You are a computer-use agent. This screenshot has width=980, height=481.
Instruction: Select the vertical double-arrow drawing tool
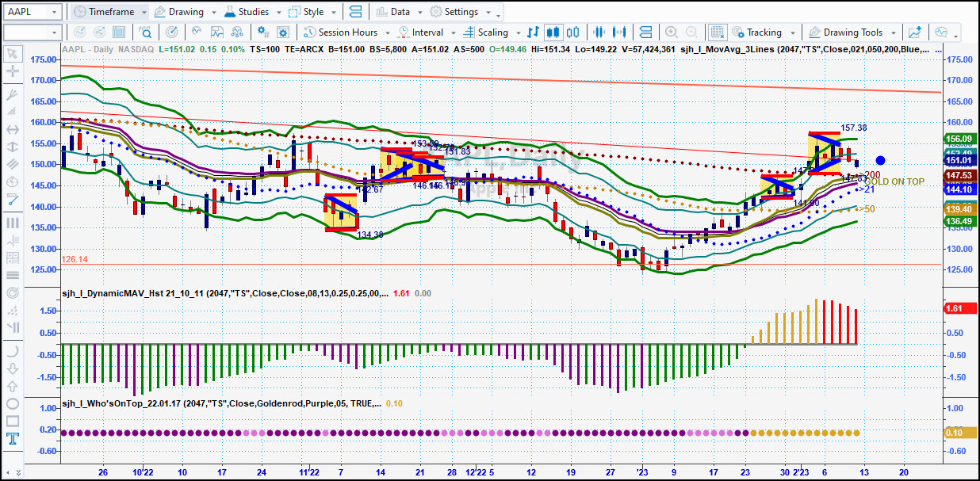pos(12,147)
